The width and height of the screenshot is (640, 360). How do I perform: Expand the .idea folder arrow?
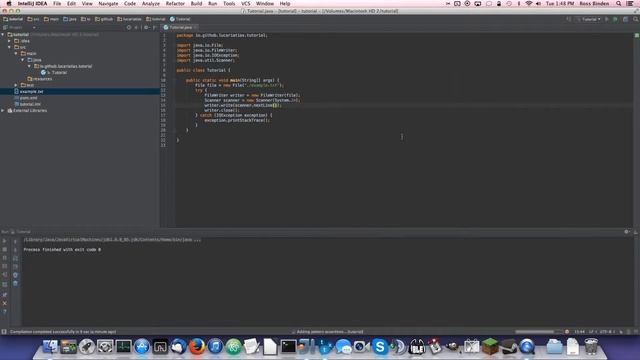(10, 41)
